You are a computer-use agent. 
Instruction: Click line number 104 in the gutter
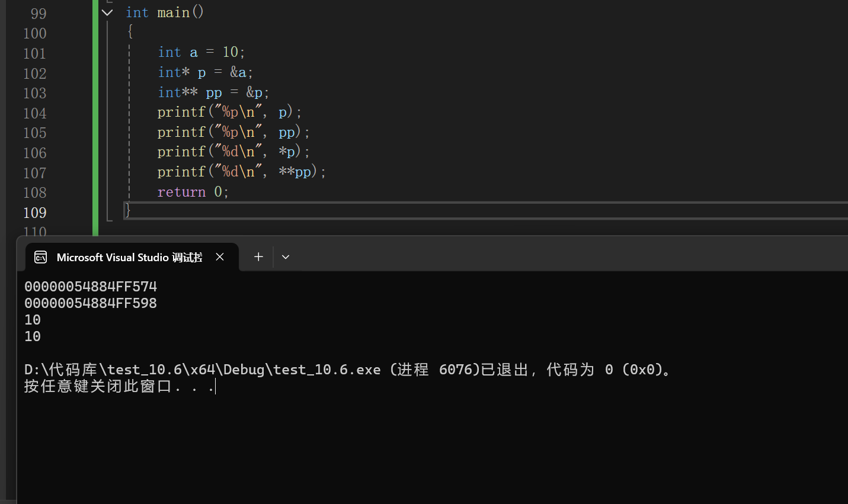(34, 113)
